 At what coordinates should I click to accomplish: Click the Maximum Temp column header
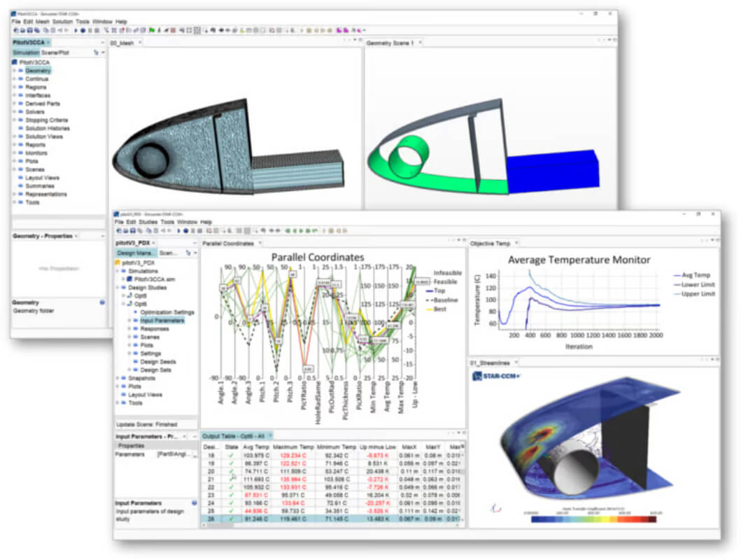293,447
